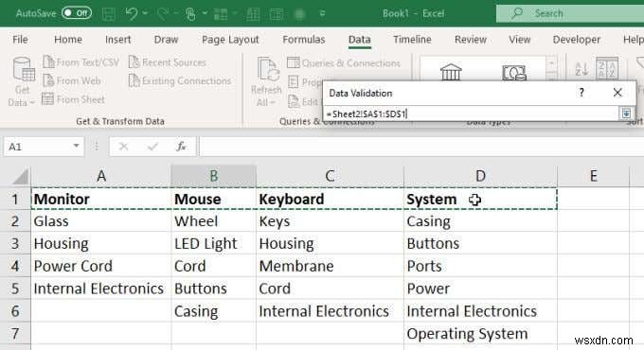Click the Properties icon in Queries group
This screenshot has width=644, height=350.
294,82
